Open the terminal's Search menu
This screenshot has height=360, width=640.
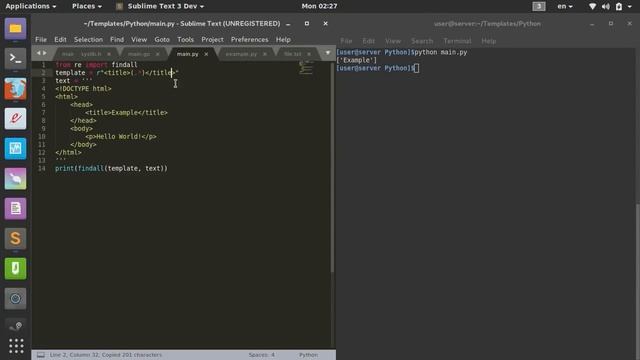(x=422, y=41)
